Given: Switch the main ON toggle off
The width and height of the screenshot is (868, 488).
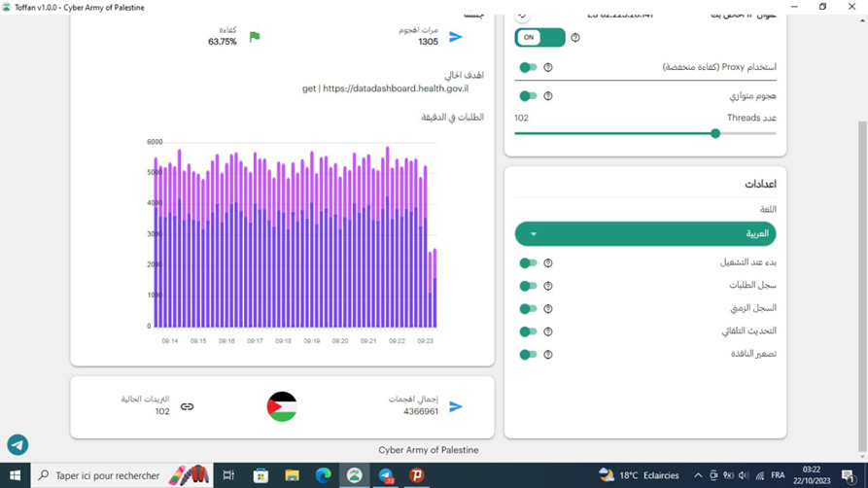Looking at the screenshot, I should coord(539,38).
